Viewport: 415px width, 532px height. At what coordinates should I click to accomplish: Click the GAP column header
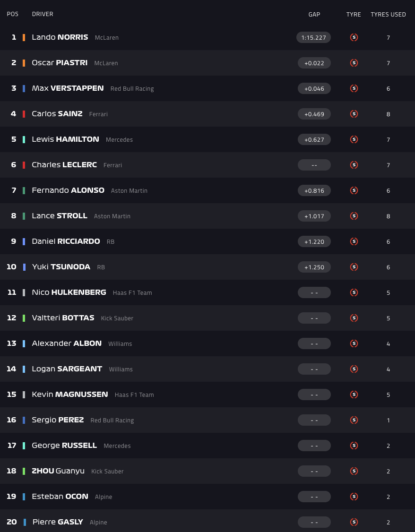click(314, 14)
